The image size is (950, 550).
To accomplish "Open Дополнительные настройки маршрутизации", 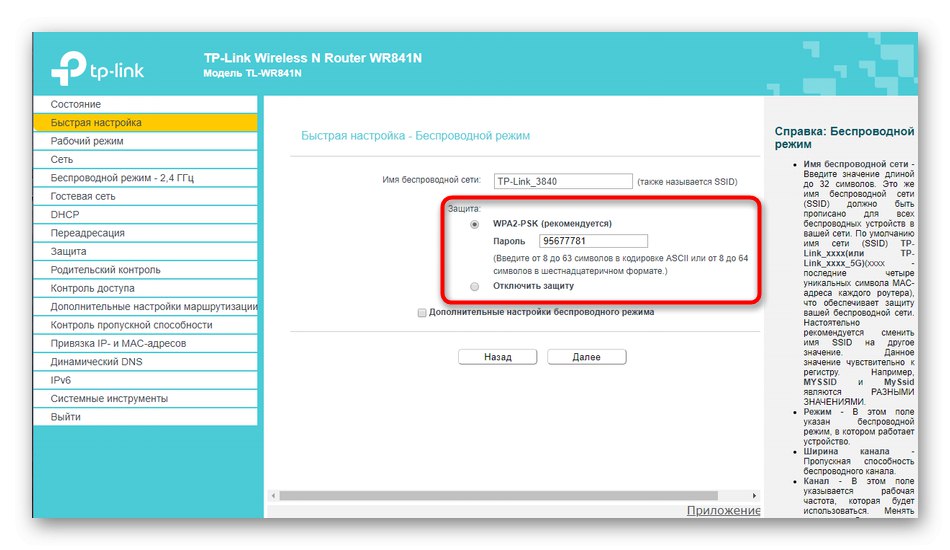I will coord(145,306).
